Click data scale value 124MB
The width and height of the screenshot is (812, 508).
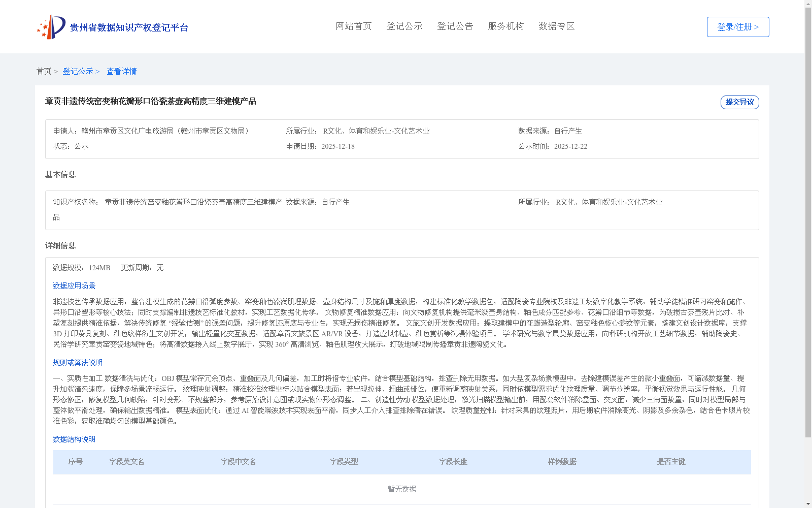coord(99,268)
